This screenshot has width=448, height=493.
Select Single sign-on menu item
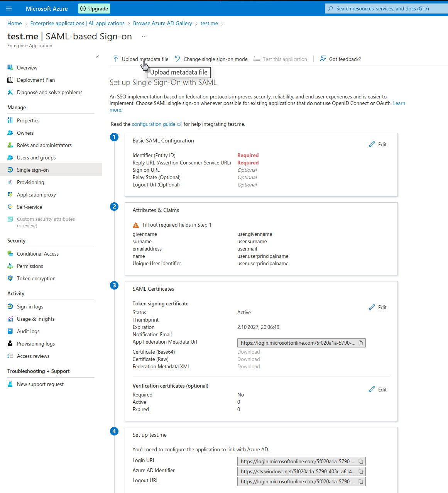(x=51, y=170)
